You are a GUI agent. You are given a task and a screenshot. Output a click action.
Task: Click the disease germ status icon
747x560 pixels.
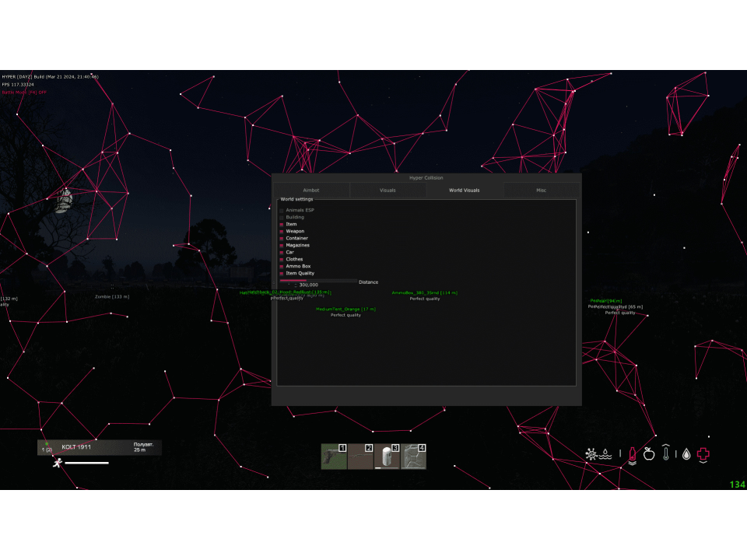[x=591, y=454]
